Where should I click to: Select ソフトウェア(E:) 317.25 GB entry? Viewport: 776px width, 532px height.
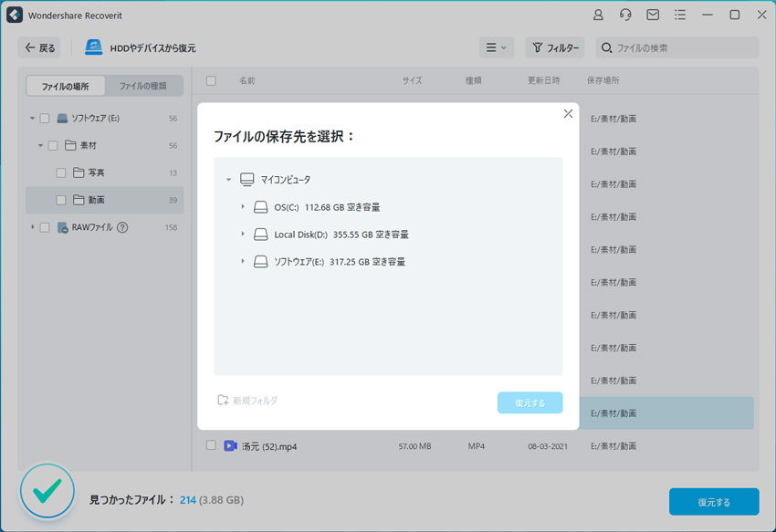coord(340,262)
